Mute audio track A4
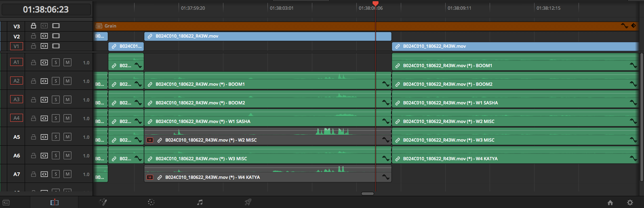The width and height of the screenshot is (644, 208). point(67,118)
